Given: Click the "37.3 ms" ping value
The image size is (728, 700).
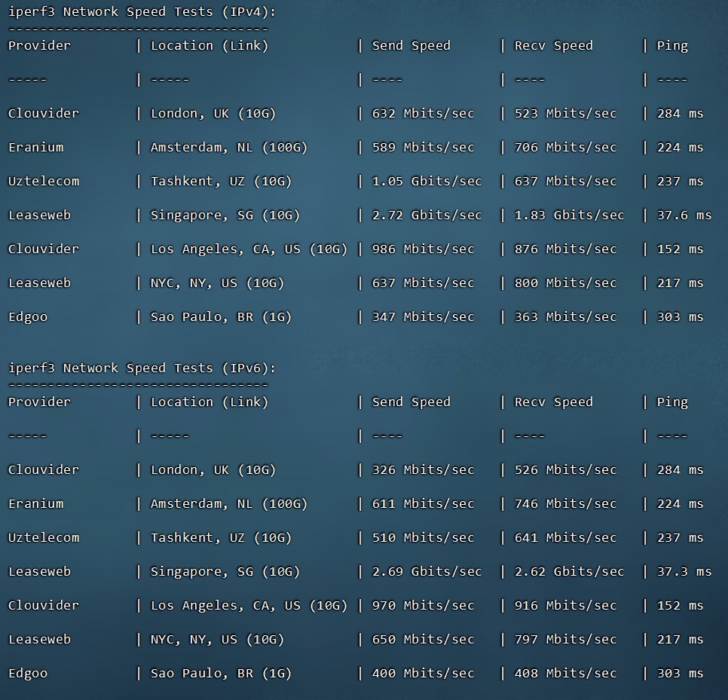Looking at the screenshot, I should [684, 572].
